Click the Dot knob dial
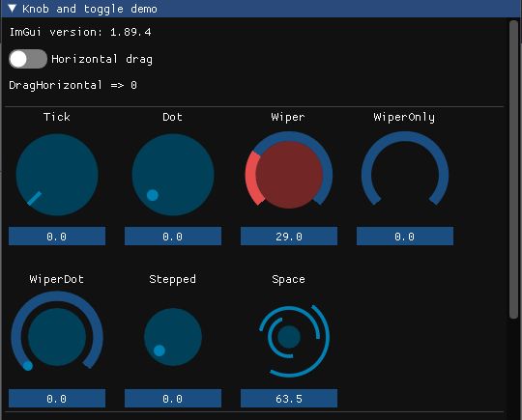 pos(173,174)
